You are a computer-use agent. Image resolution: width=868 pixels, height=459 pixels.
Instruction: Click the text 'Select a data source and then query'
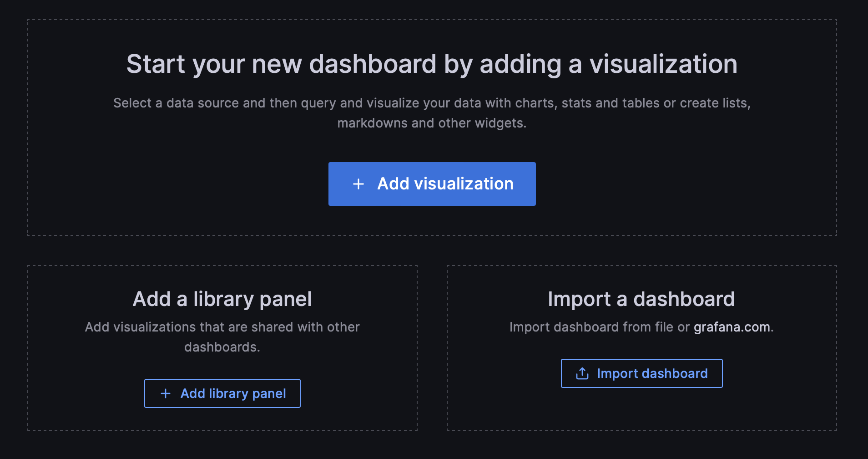(x=225, y=103)
